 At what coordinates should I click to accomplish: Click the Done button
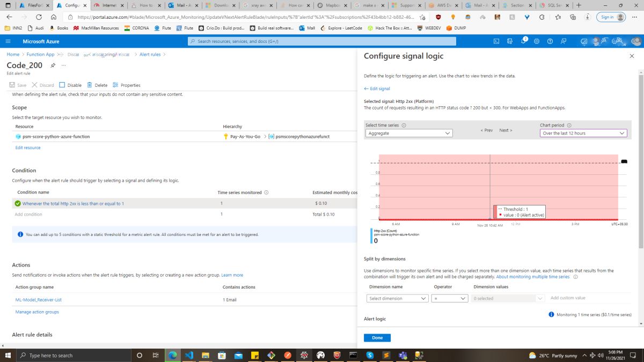[x=377, y=338]
